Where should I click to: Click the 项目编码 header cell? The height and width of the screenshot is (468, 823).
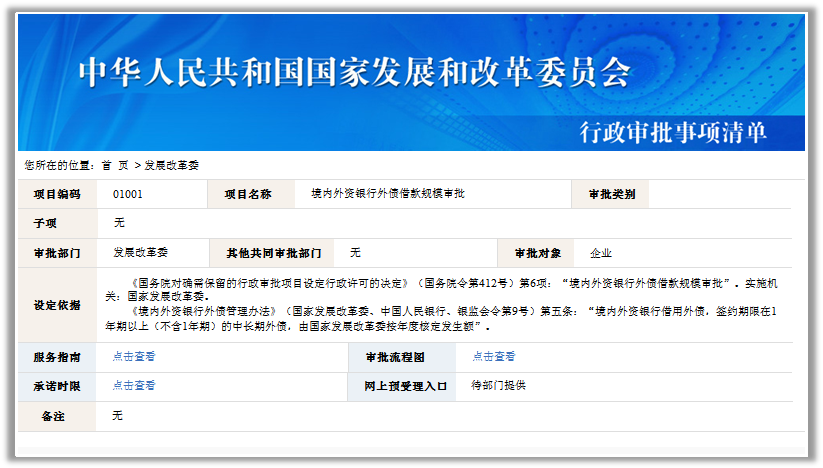(57, 194)
